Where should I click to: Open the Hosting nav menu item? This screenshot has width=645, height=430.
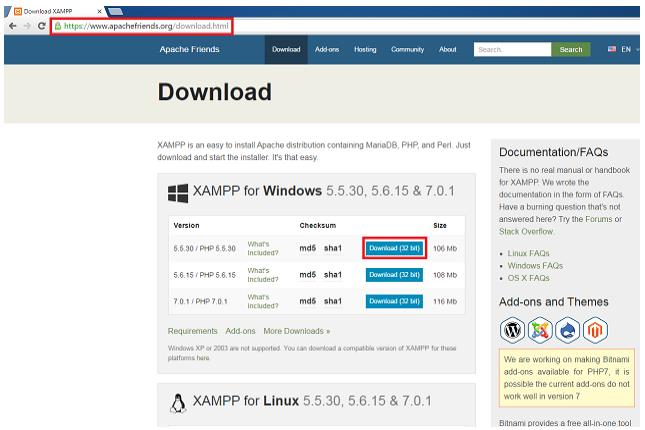point(365,49)
